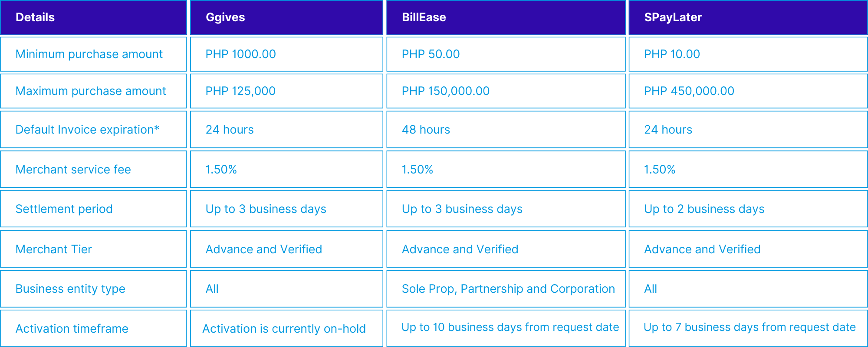Select Sole Prop, Partnership and Corporation cell
This screenshot has height=347, width=868.
508,289
